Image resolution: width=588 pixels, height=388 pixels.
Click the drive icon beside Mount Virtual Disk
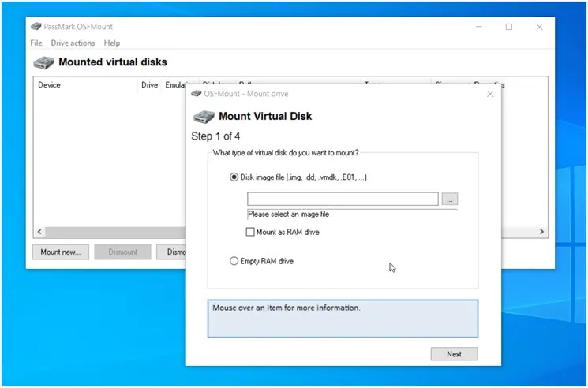click(204, 117)
